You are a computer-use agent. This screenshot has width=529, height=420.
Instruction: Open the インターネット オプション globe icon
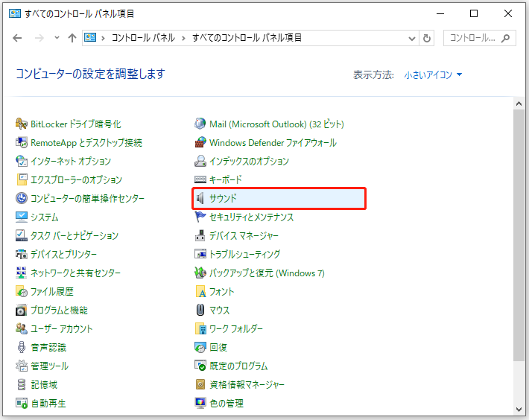[x=22, y=161]
